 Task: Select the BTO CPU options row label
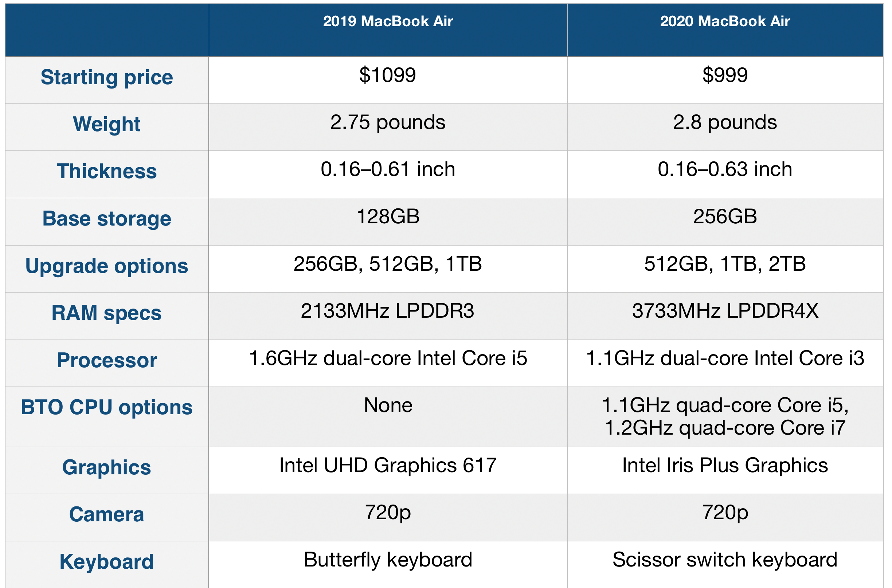(x=107, y=407)
